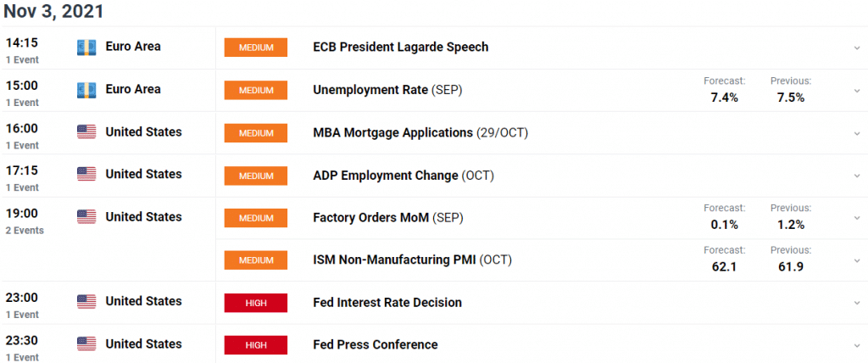Click the HIGH badge for Fed Interest Rate Decision
The width and height of the screenshot is (868, 363).
(256, 303)
